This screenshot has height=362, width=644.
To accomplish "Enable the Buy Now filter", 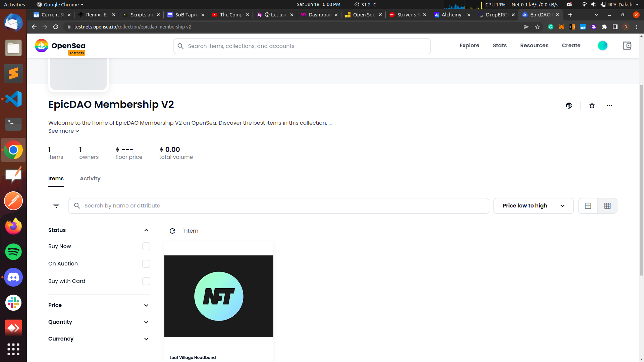I will 146,246.
